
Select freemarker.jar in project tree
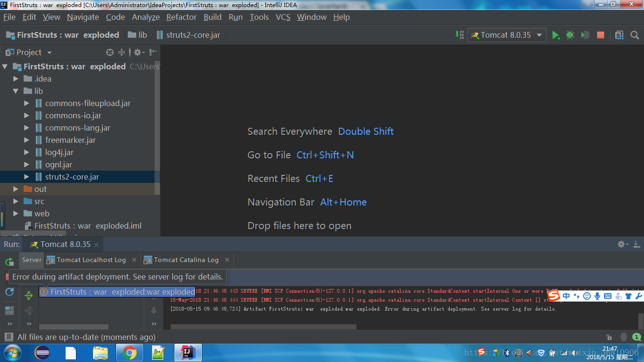70,140
